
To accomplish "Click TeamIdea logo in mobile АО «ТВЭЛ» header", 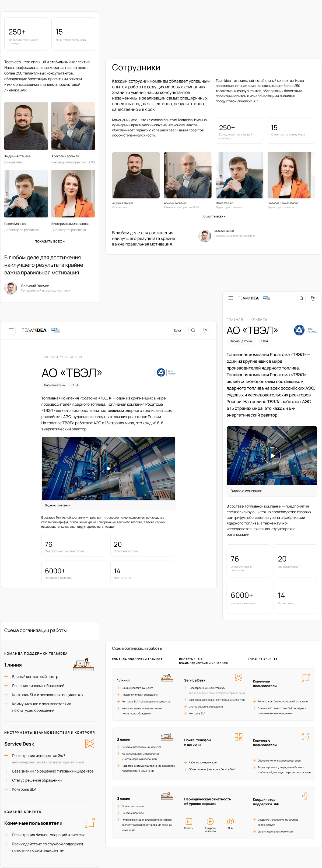I will (248, 298).
